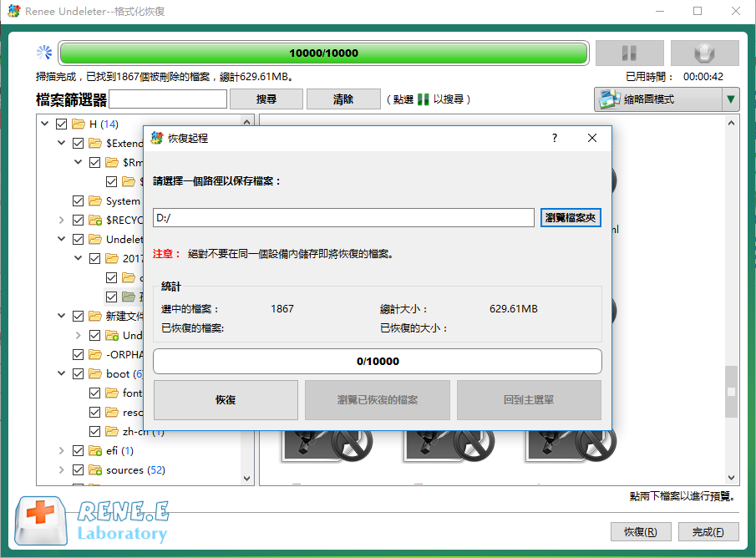
Task: Select the efi (1) tree row
Action: [119, 450]
